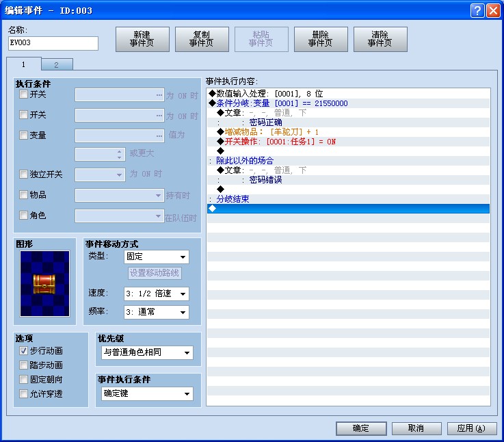Check the 物品 condition checkbox

(23, 194)
